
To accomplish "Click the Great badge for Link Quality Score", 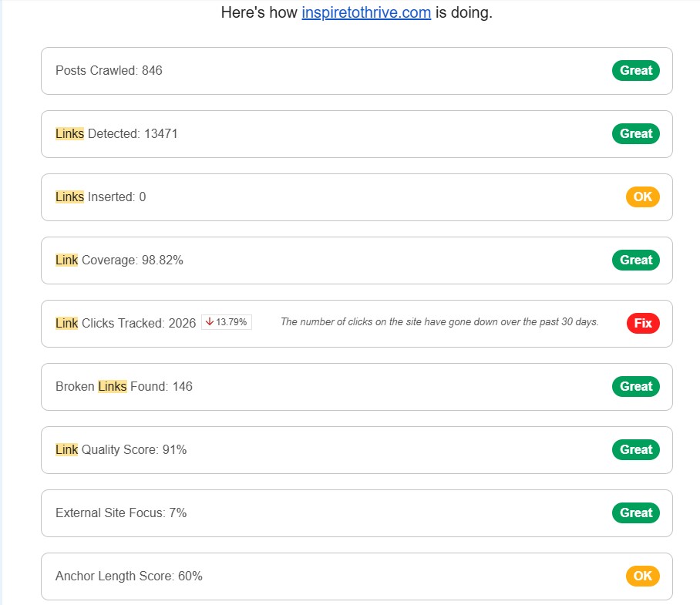I will click(635, 449).
